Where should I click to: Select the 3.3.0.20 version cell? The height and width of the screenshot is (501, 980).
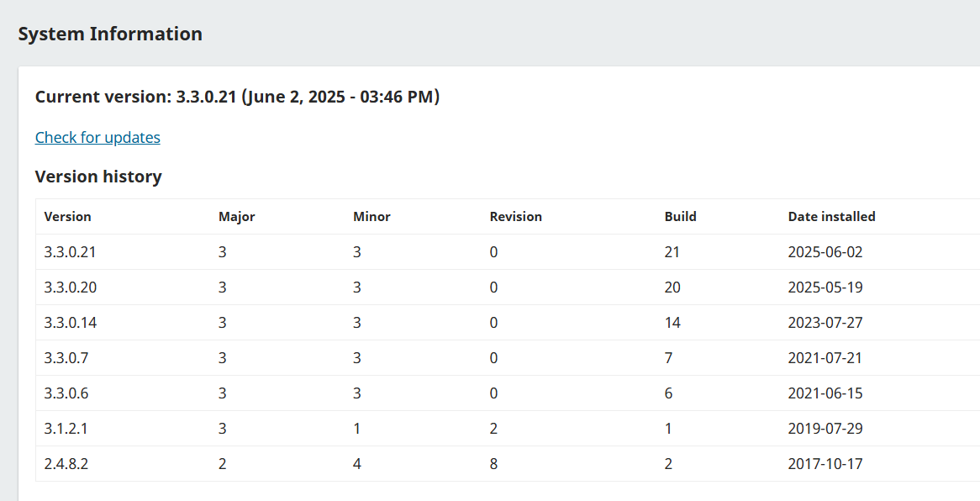tap(70, 287)
